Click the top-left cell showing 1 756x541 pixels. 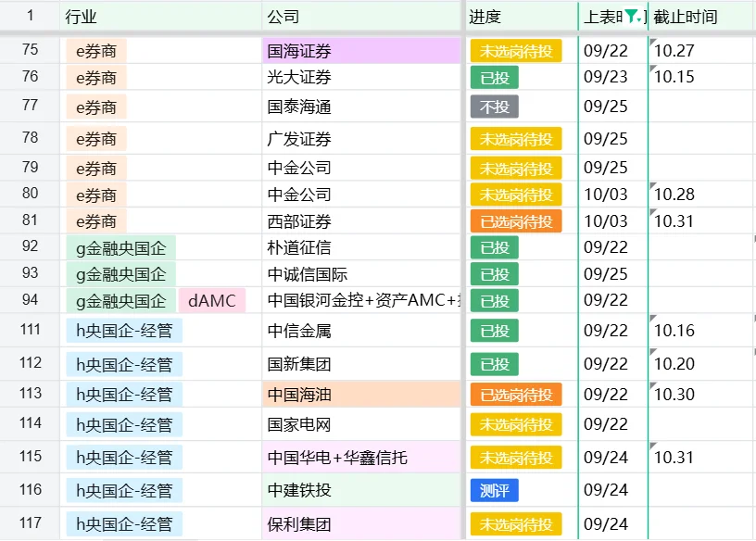pyautogui.click(x=29, y=15)
